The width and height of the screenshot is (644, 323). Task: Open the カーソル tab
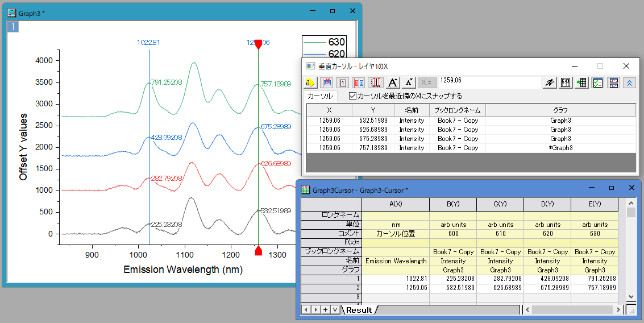[320, 96]
